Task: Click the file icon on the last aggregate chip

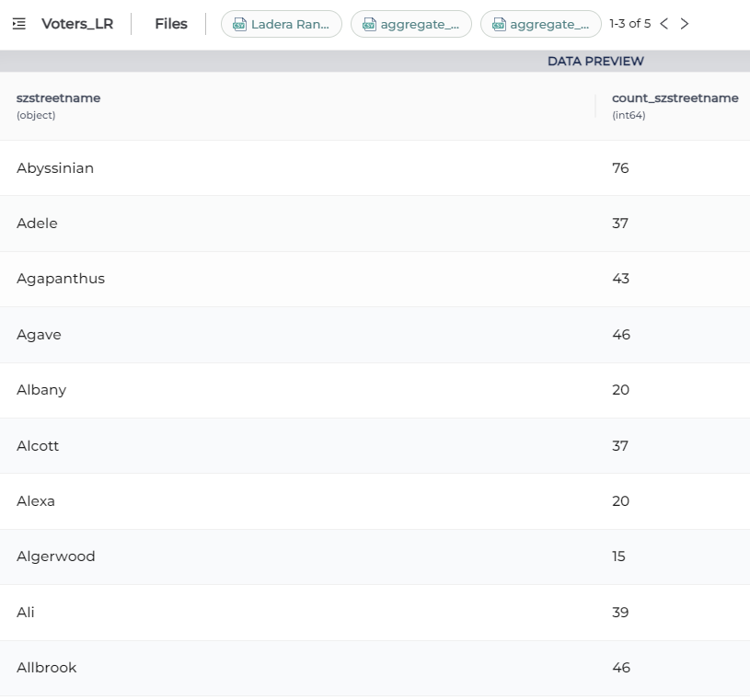Action: (x=499, y=24)
